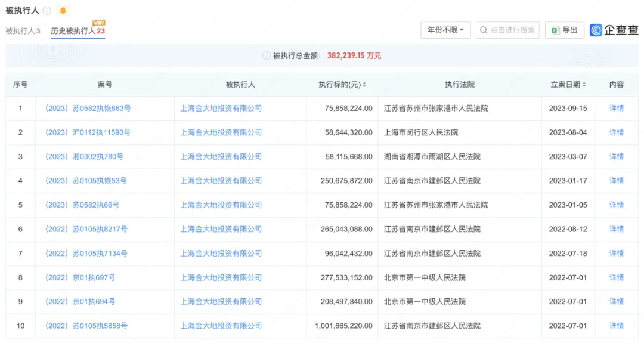The width and height of the screenshot is (644, 343).
Task: Click the amount 265,043,088.00
Action: (346, 229)
